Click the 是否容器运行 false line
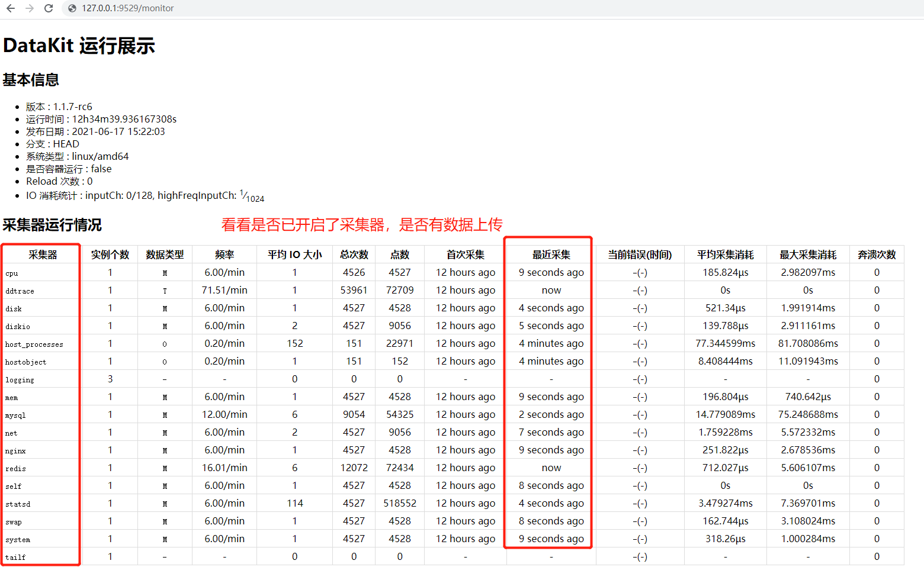Viewport: 924px width, 567px height. point(69,169)
